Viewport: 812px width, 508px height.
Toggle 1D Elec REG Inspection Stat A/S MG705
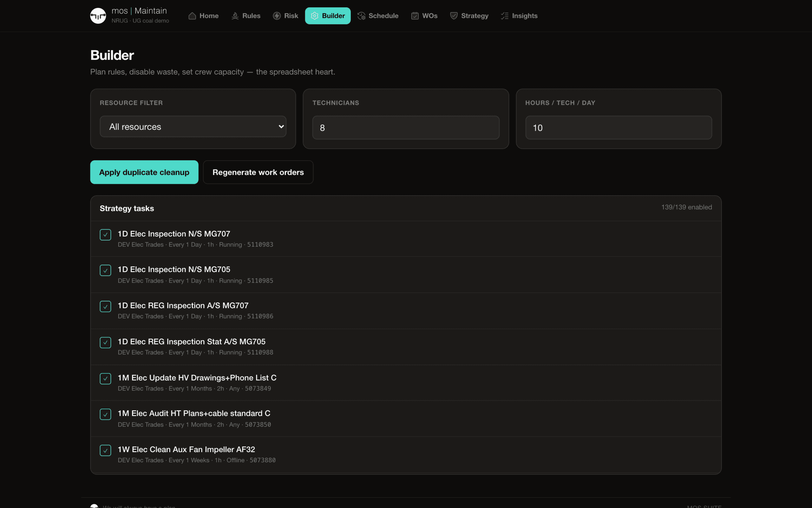click(105, 343)
